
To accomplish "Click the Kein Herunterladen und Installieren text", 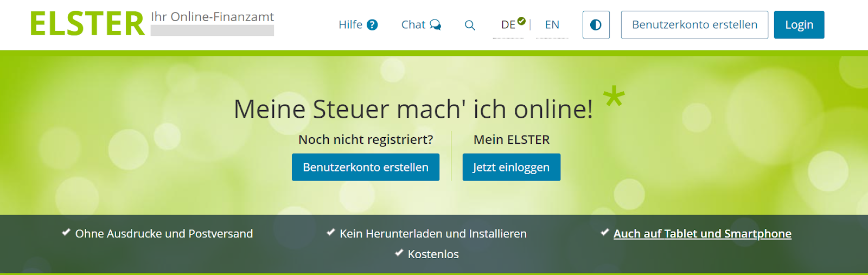I will (433, 234).
